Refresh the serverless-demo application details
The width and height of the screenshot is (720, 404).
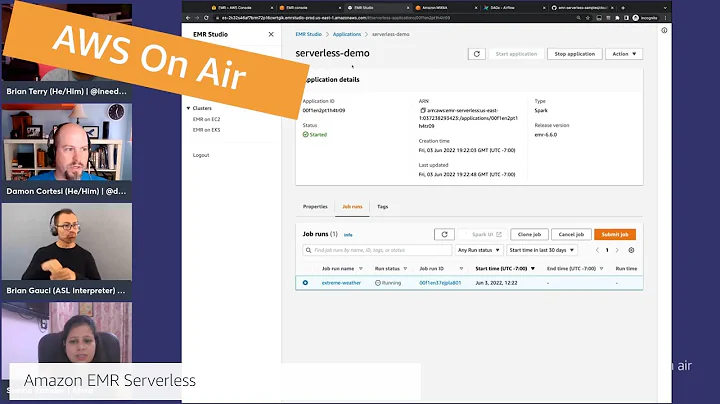(x=477, y=54)
